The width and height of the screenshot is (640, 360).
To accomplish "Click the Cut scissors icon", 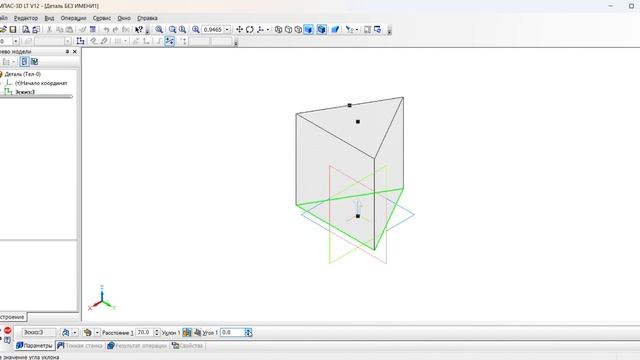I will tap(49, 29).
